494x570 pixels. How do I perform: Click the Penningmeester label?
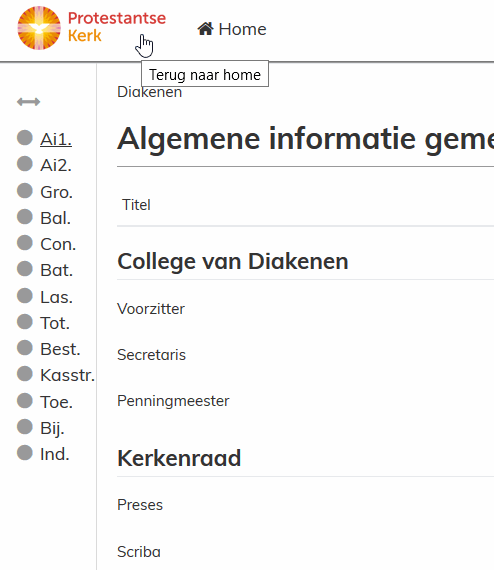click(173, 401)
